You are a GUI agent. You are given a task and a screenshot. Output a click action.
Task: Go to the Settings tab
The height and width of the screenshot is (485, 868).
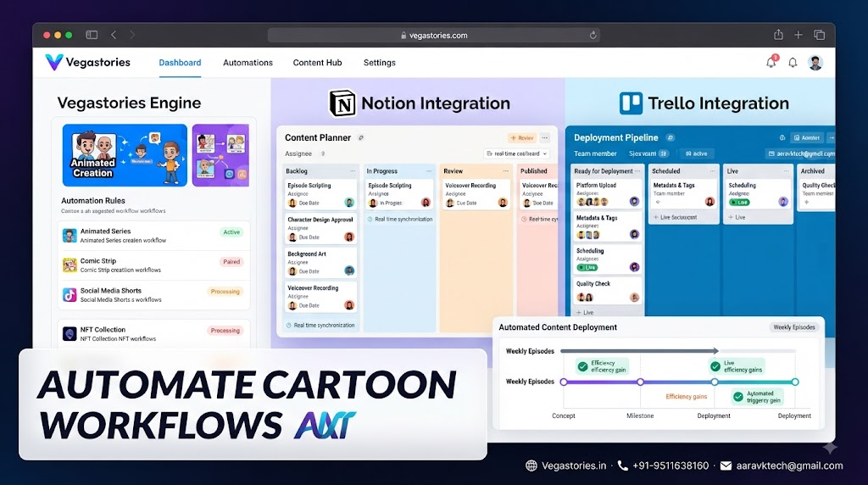pos(379,63)
